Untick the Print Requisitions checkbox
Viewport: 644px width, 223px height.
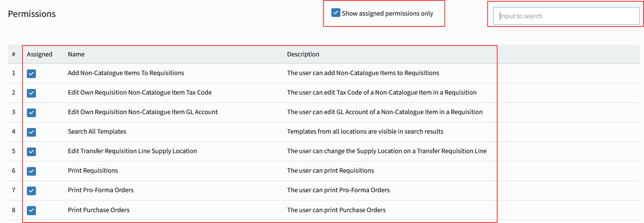pos(31,171)
